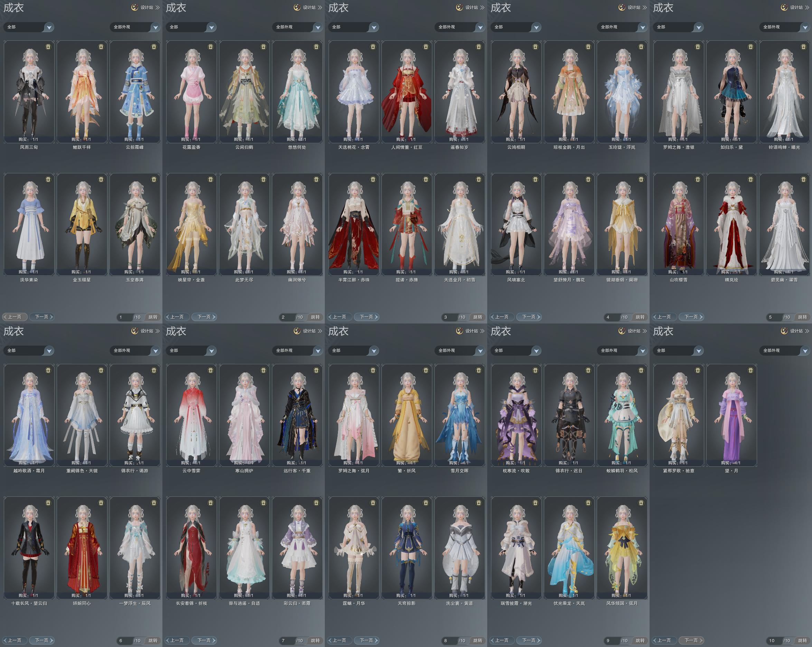The image size is (812, 647).
Task: Trash the 嫣婉同心 outfit card
Action: [x=101, y=503]
